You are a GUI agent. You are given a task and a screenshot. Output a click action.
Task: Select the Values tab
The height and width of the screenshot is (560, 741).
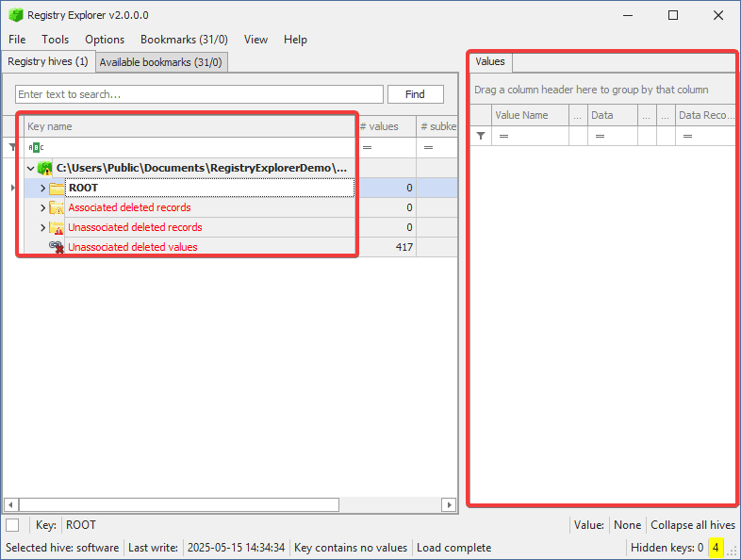(490, 62)
